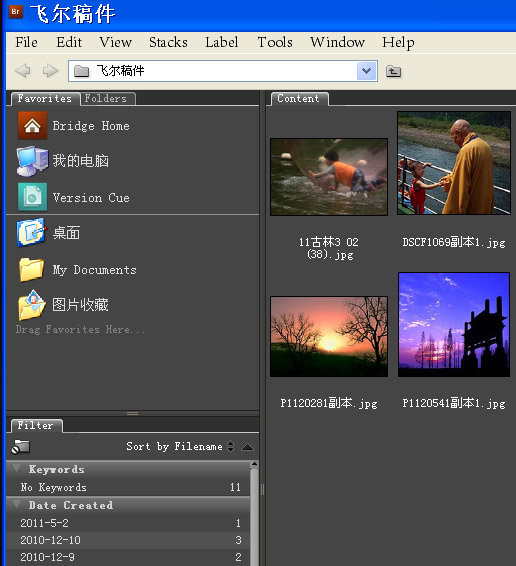
Task: Open the Sort by Filename dropdown
Action: pos(180,447)
